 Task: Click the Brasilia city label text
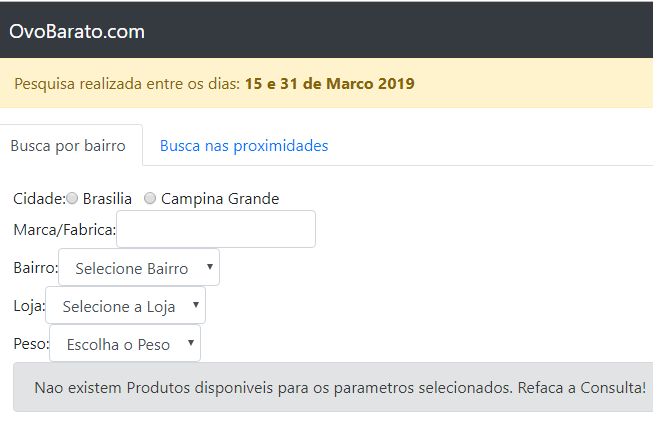[107, 198]
